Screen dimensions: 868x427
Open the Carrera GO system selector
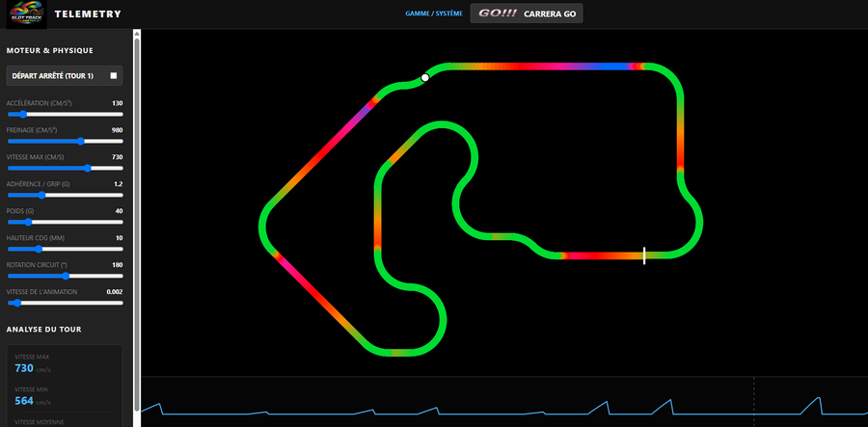[527, 13]
